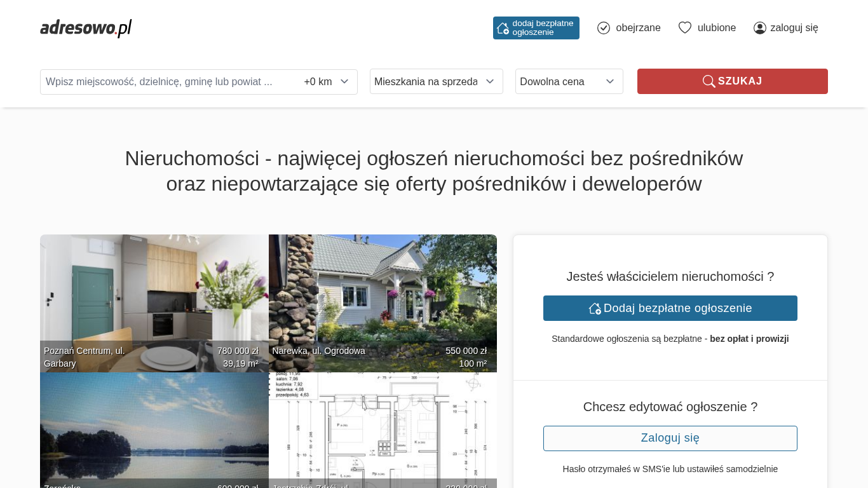Click the house icon in the header add-listing button
Image resolution: width=868 pixels, height=488 pixels.
tap(503, 28)
